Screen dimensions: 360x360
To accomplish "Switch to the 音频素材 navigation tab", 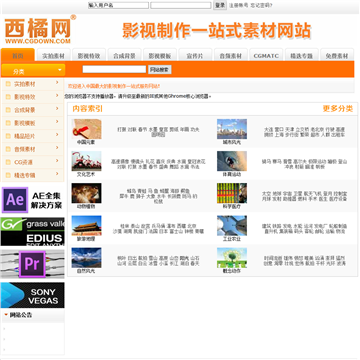I will pos(231,55).
